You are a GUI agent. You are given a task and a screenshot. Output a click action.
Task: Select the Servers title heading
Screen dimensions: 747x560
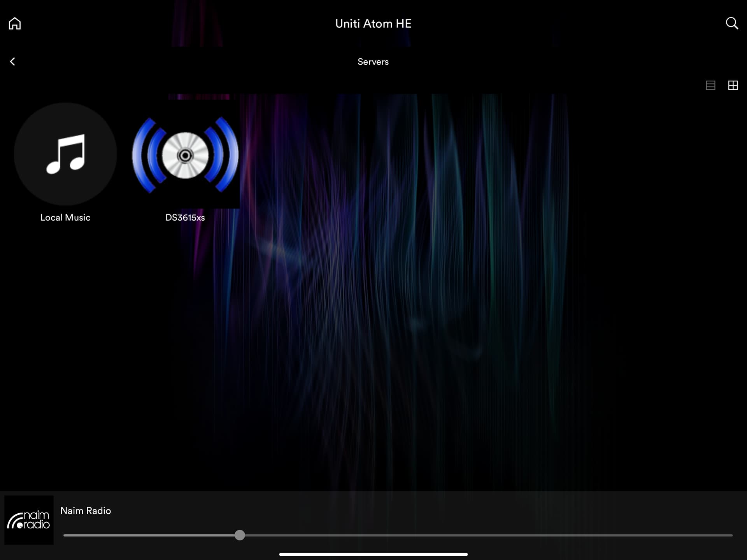point(373,61)
